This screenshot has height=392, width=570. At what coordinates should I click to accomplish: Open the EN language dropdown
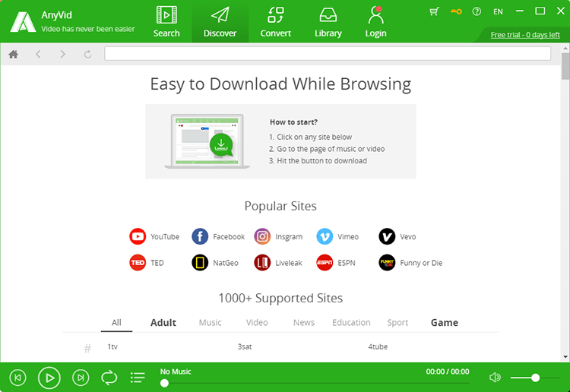pos(498,11)
